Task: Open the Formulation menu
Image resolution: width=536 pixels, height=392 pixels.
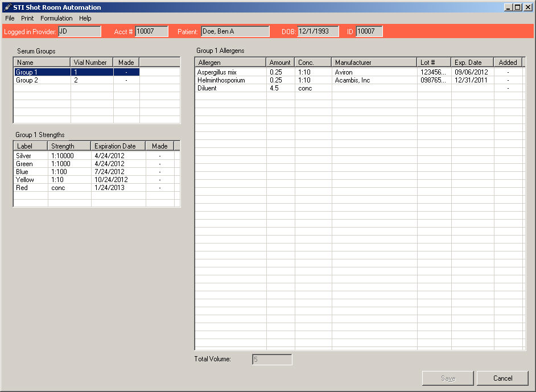Action: point(56,18)
